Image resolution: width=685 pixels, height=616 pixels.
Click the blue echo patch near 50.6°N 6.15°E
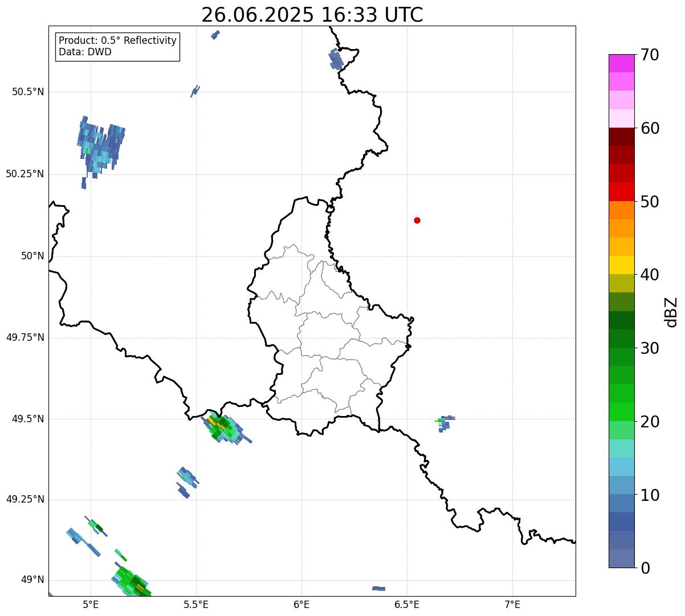tap(336, 59)
